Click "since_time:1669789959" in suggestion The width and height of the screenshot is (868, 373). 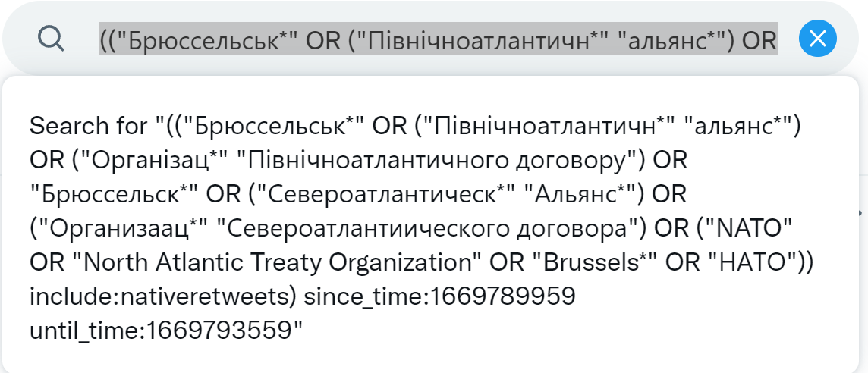(440, 297)
